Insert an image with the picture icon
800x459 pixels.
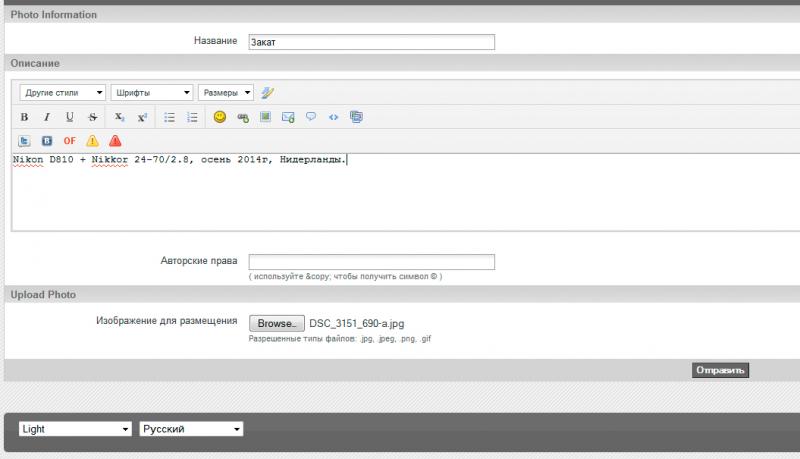coord(265,117)
